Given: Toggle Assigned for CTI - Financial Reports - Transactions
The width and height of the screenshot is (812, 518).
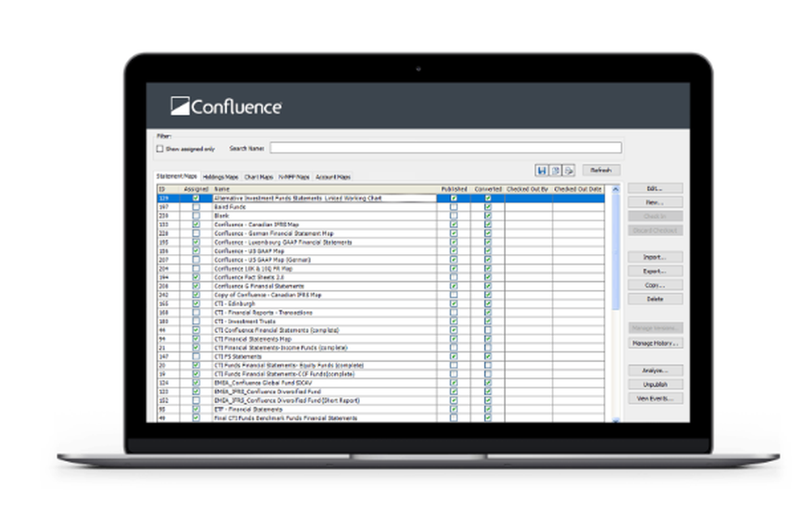Looking at the screenshot, I should pos(196,313).
